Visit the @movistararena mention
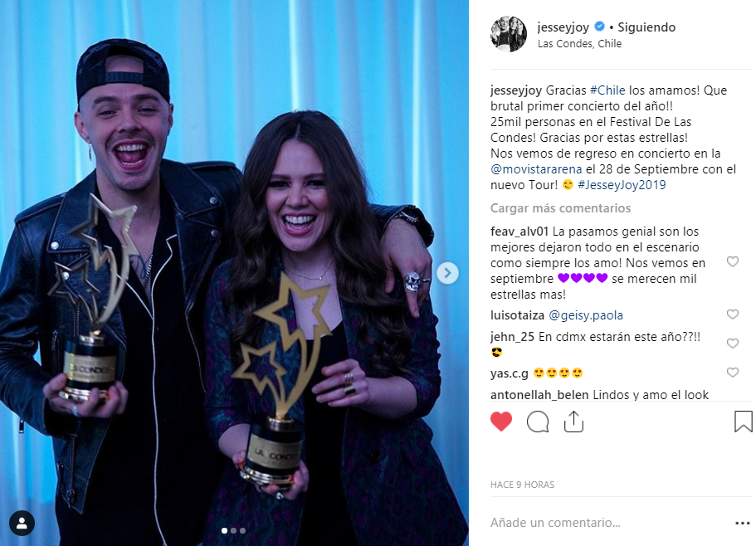This screenshot has width=756, height=546. (536, 169)
